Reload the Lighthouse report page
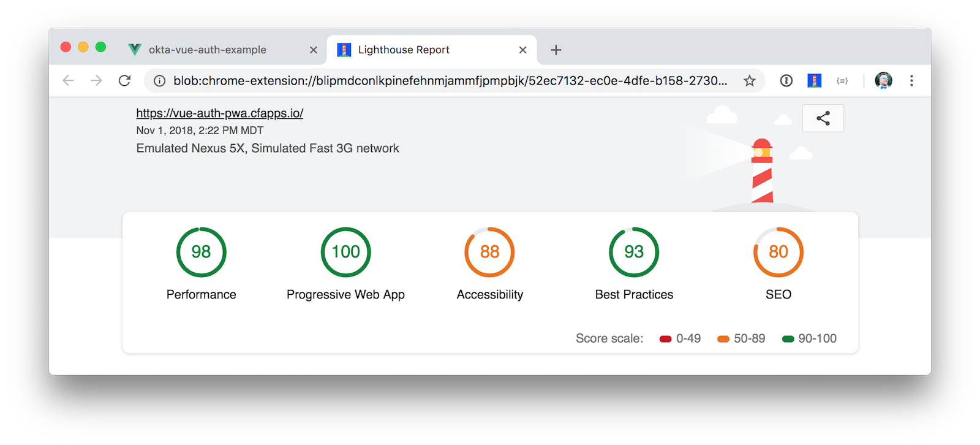The width and height of the screenshot is (980, 445). (x=124, y=80)
